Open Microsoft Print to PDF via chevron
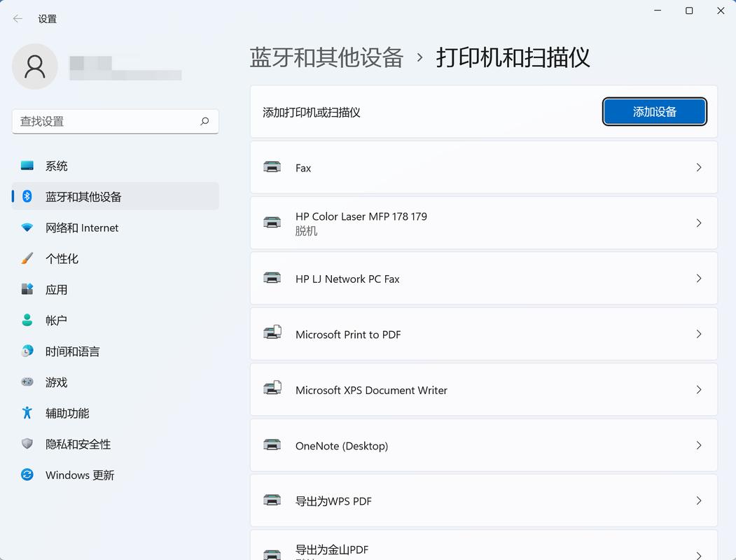 pyautogui.click(x=698, y=334)
